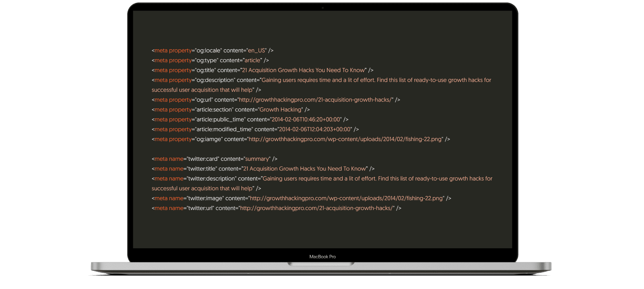The height and width of the screenshot is (289, 644).
Task: Click the article:modified_time timestamp value
Action: pos(315,129)
